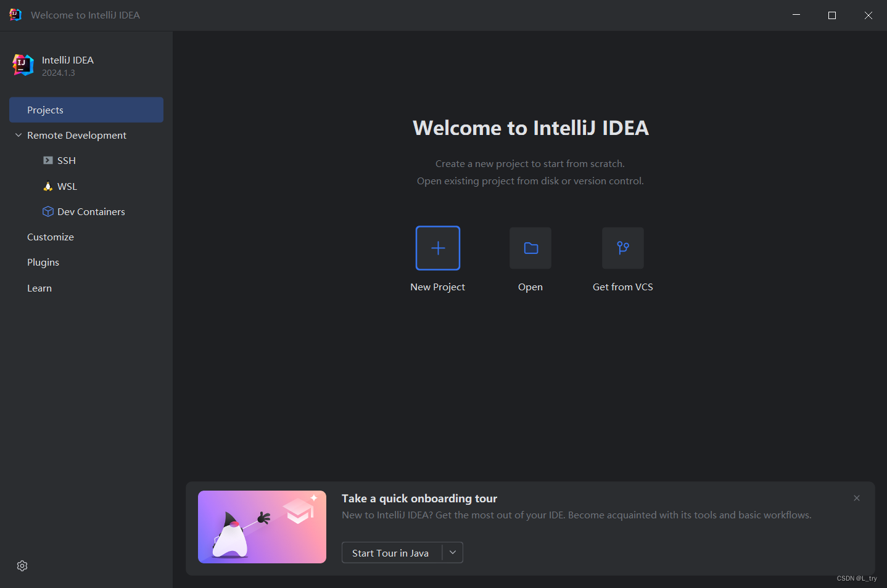This screenshot has width=887, height=588.
Task: Click the Open folder icon
Action: coord(530,248)
